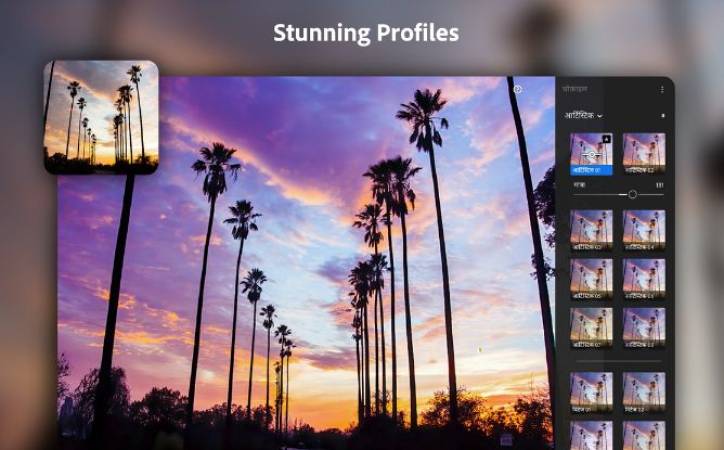Expand the आर्टिस्टिक profile group dropdown
The image size is (724, 450).
click(583, 115)
